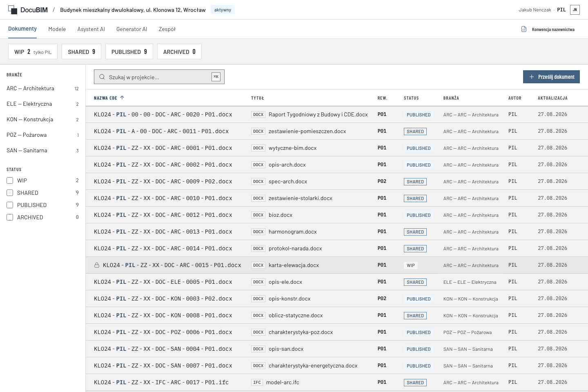This screenshot has height=392, width=588.
Task: Sort by the AKTUALIZACJA column header
Action: point(552,98)
